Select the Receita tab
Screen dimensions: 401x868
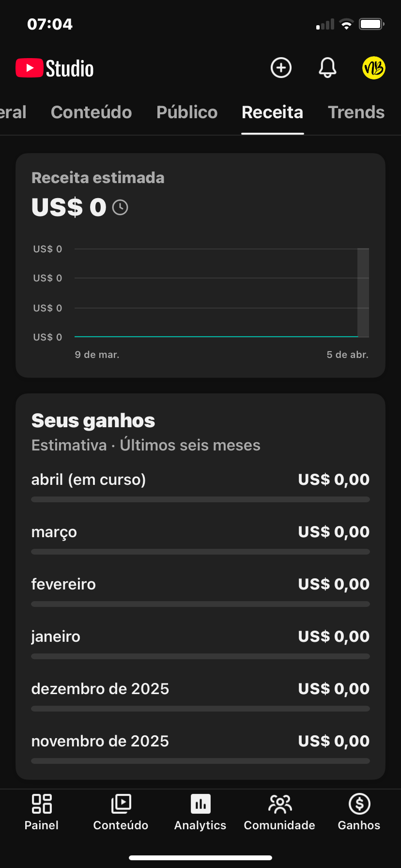(x=272, y=112)
